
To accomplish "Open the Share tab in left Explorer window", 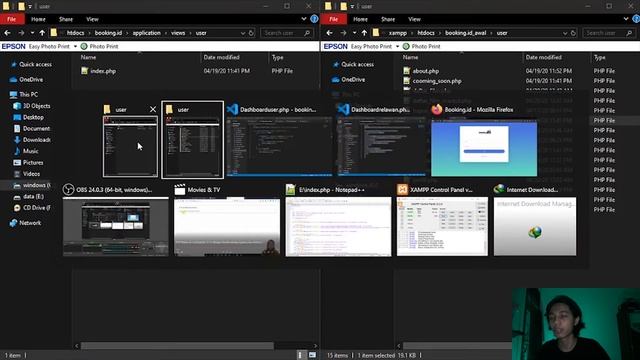I will (x=66, y=19).
